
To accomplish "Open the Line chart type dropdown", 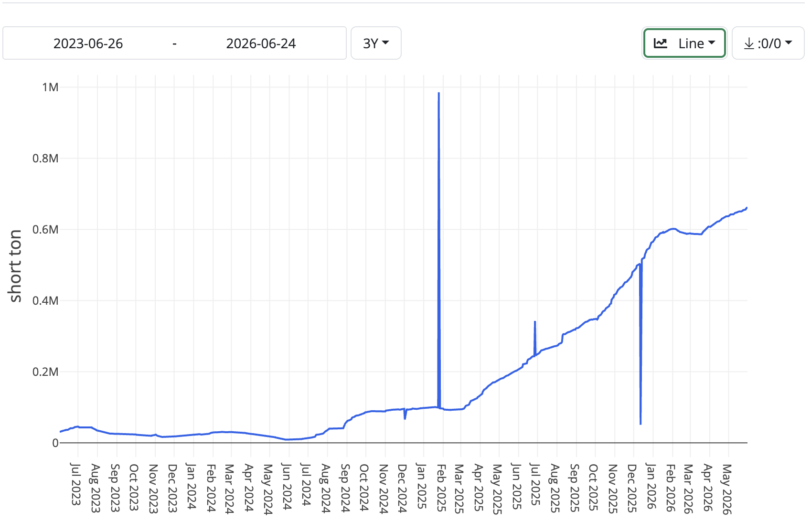I will coord(684,43).
